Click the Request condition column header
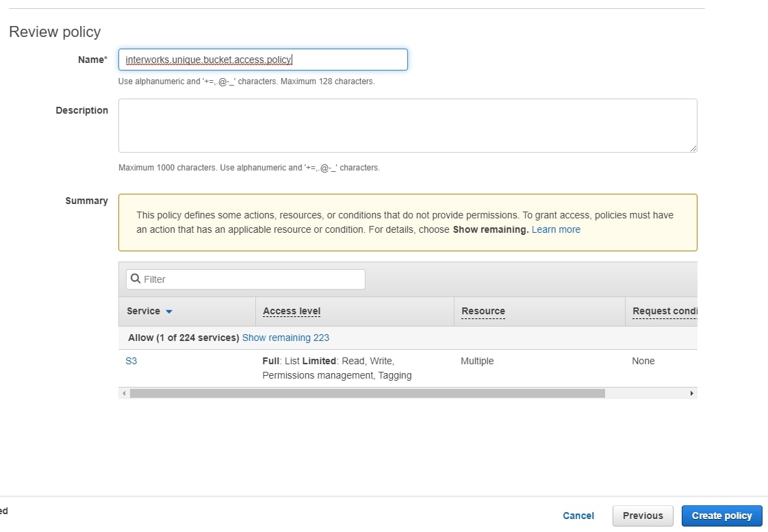Viewport: 768px width, 532px height. tap(664, 311)
